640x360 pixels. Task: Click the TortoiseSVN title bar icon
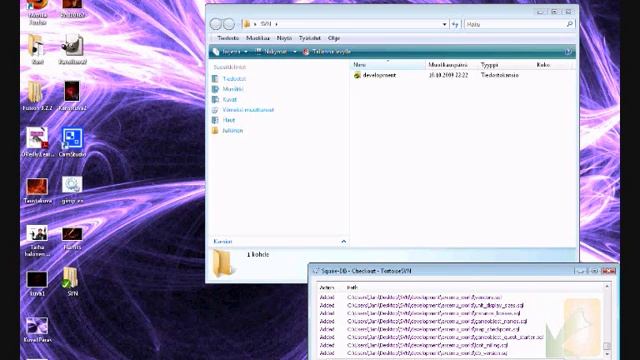(x=315, y=271)
